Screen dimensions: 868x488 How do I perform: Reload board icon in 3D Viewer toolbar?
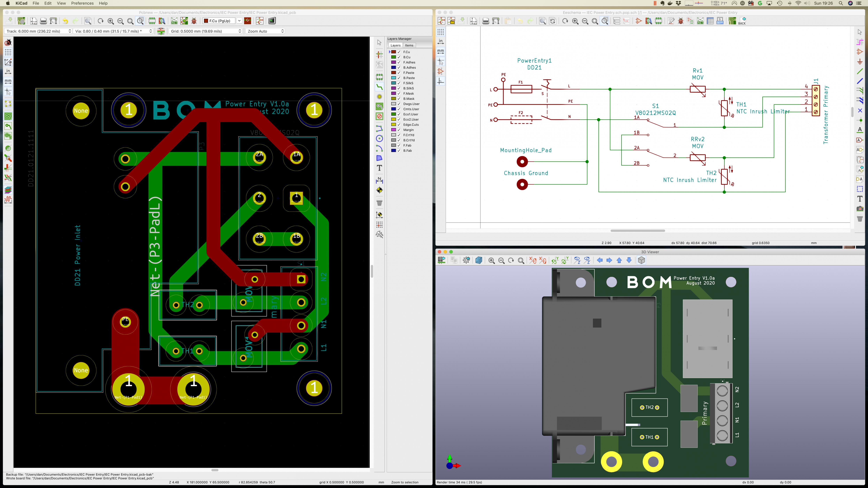(441, 260)
